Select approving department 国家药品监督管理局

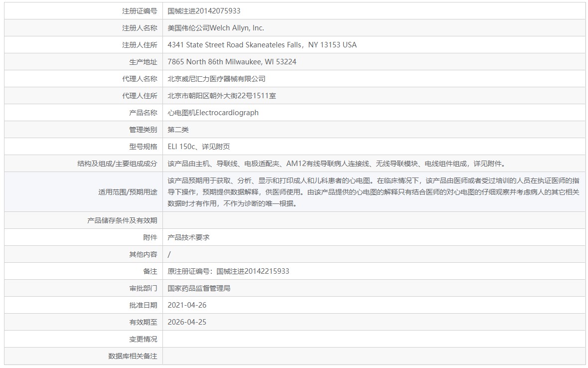pos(199,288)
